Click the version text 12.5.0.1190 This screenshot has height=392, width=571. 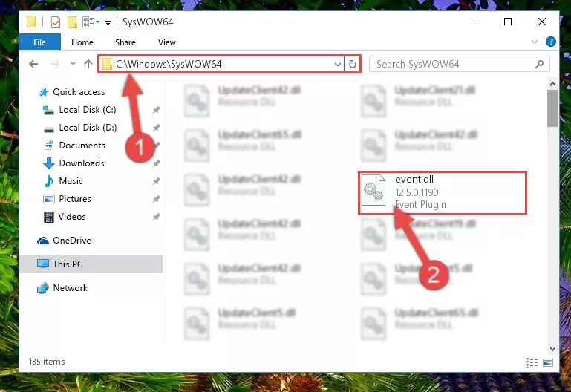point(417,192)
